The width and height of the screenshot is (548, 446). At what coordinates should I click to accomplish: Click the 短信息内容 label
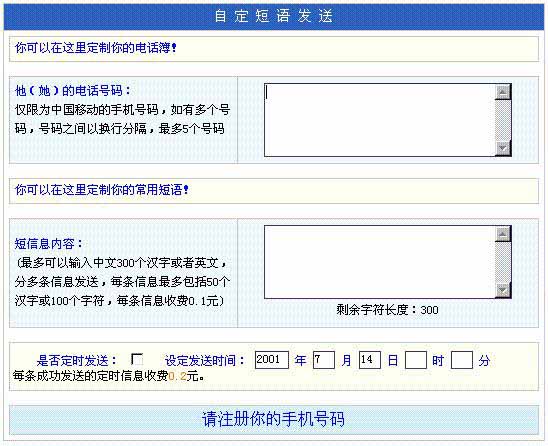tap(49, 244)
